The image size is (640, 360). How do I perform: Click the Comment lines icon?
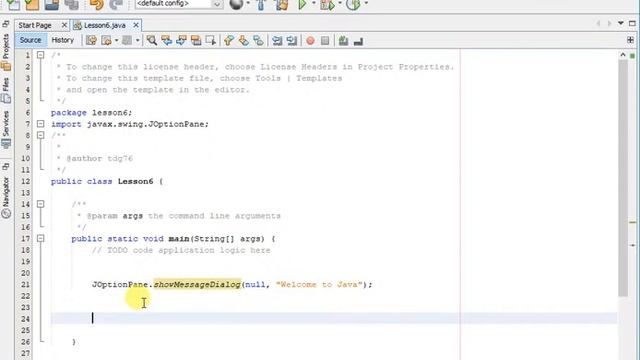tap(343, 40)
